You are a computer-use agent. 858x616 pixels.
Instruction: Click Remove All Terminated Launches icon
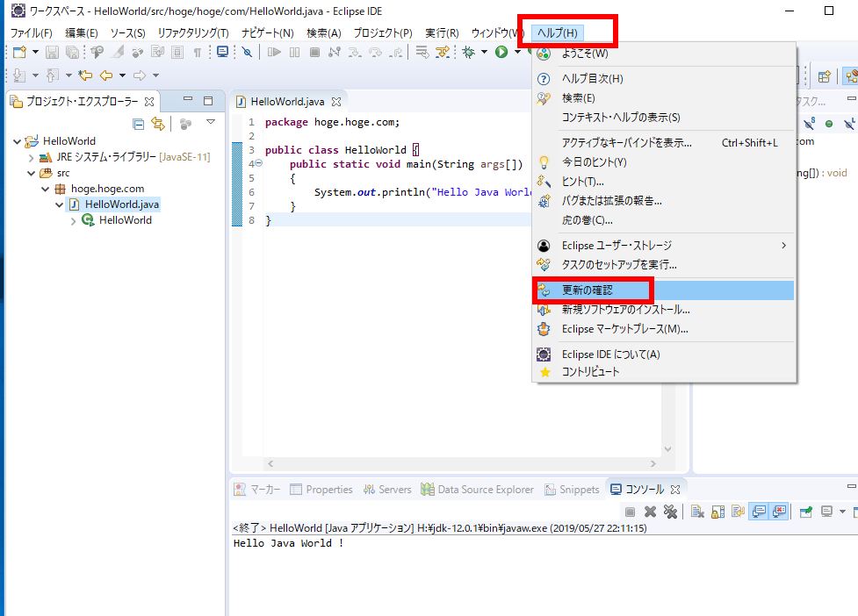(670, 512)
